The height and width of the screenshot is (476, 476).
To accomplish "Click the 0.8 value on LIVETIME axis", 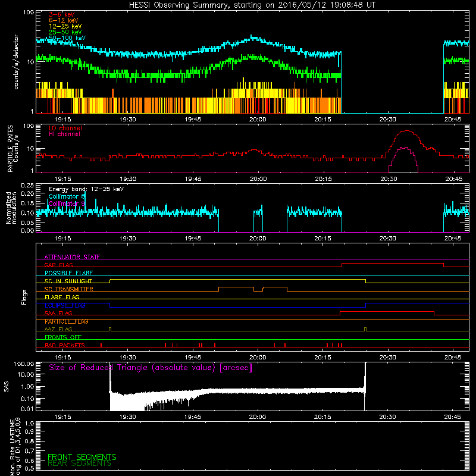I will pos(29,441).
